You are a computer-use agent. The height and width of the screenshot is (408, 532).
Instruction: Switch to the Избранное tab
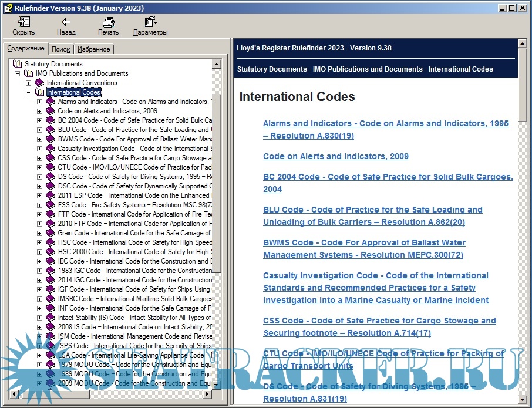pos(94,49)
